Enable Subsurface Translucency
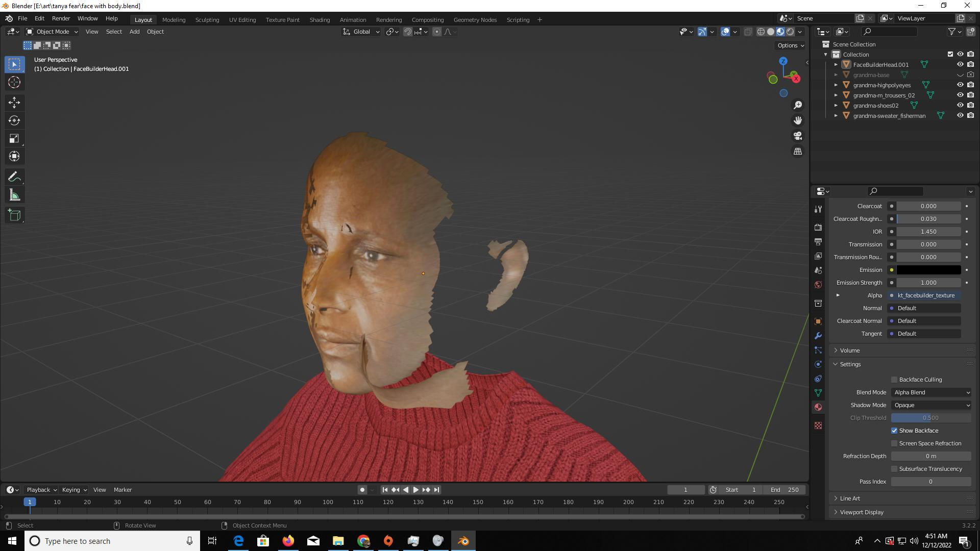Screen dimensions: 980x551 click(894, 469)
